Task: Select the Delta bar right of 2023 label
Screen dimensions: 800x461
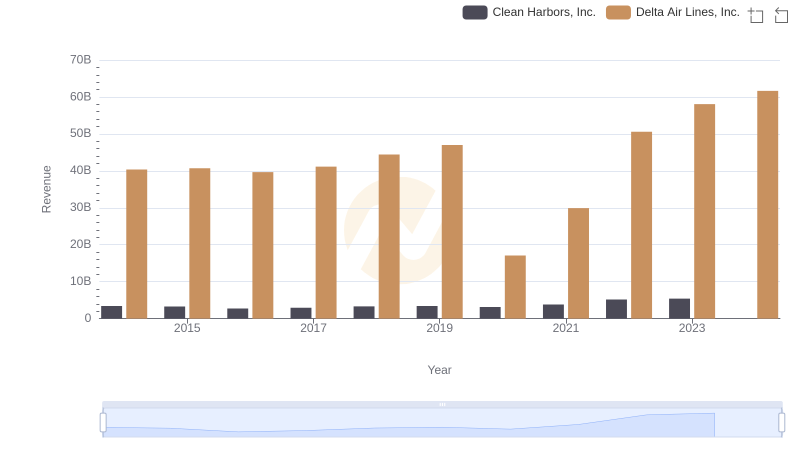Action: click(704, 211)
